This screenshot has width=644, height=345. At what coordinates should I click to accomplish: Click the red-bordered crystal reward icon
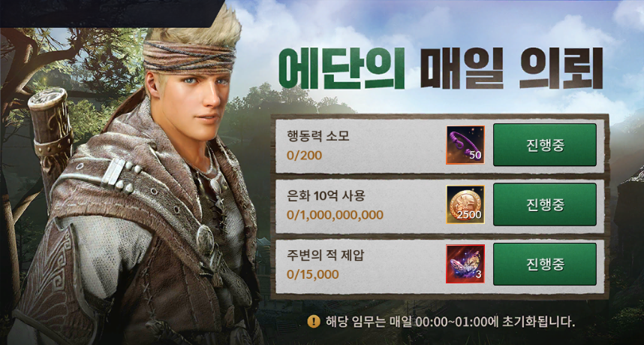(465, 264)
